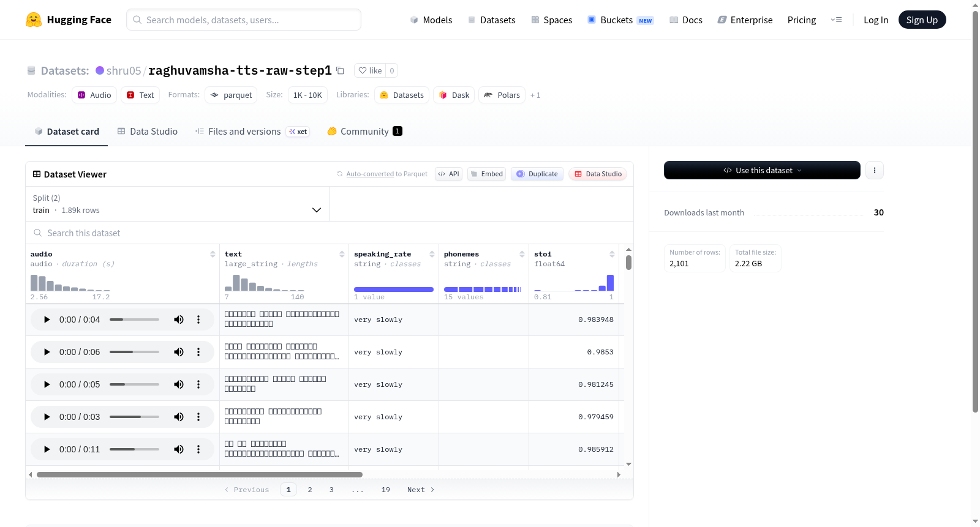Sort by the audio column
This screenshot has height=527, width=980.
tap(213, 254)
